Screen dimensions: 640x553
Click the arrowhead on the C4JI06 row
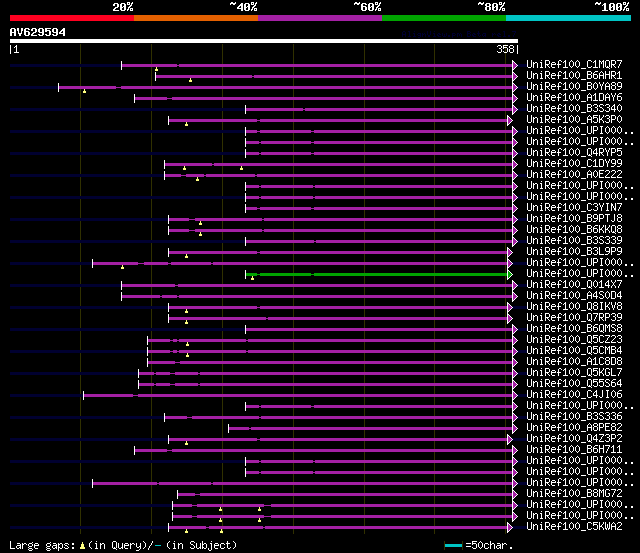(x=515, y=395)
